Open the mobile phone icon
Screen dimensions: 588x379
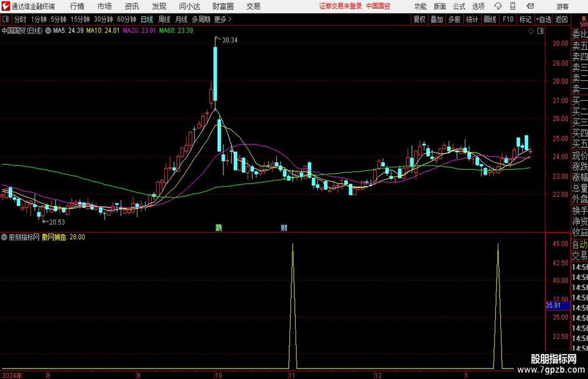513,6
